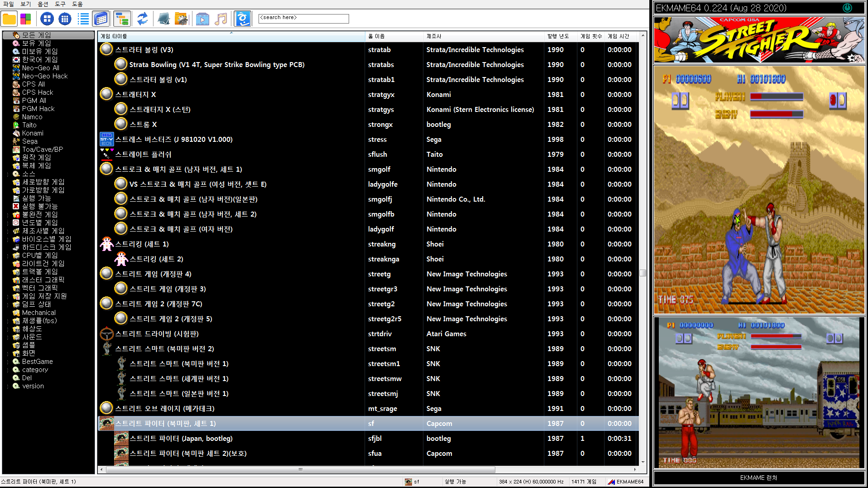The image size is (868, 488).
Task: Click the blue refresh arrows icon
Action: 143,19
